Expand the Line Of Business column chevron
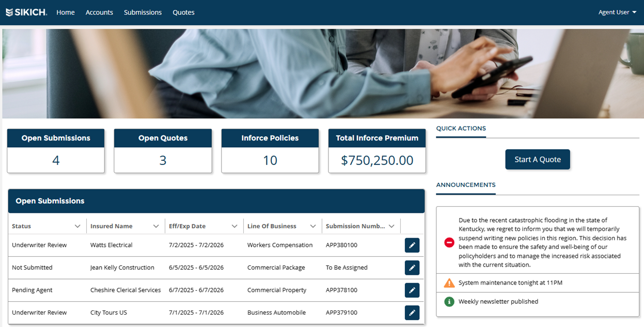644x327 pixels. click(313, 226)
